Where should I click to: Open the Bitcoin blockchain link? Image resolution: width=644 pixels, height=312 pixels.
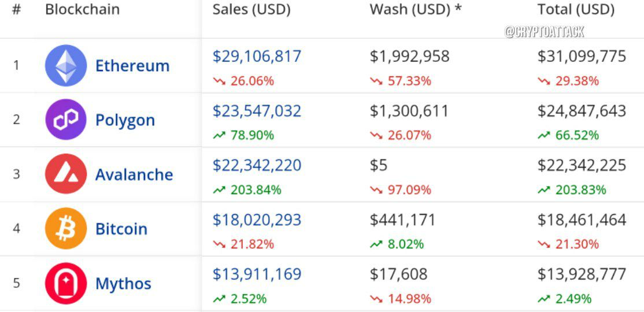click(x=121, y=229)
